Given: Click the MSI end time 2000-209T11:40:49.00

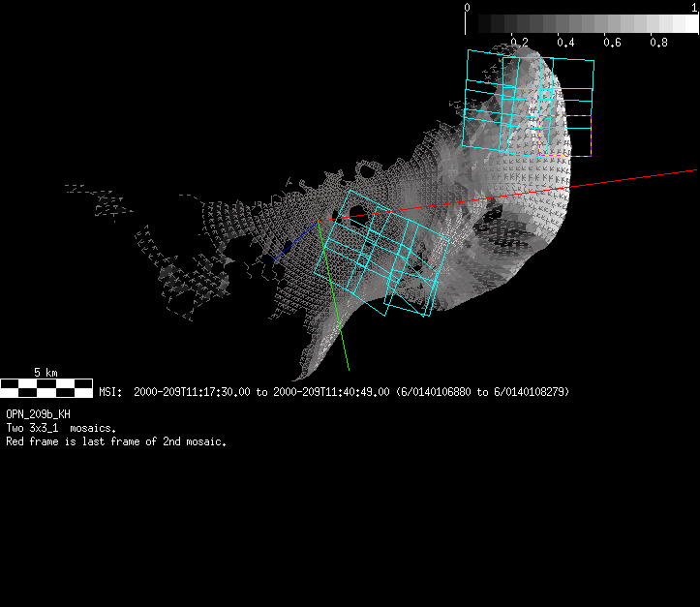Looking at the screenshot, I should (x=332, y=392).
